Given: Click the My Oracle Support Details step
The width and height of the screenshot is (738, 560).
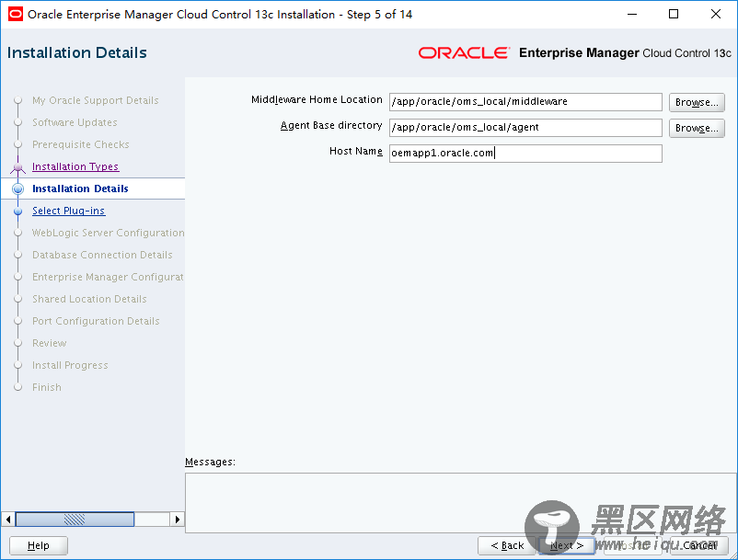Looking at the screenshot, I should [96, 100].
